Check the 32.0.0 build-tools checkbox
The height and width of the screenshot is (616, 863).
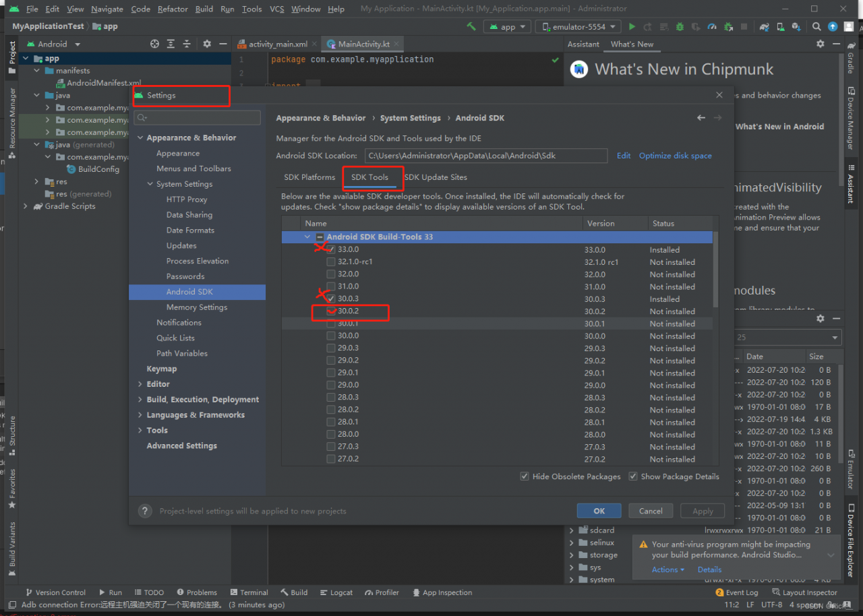330,274
